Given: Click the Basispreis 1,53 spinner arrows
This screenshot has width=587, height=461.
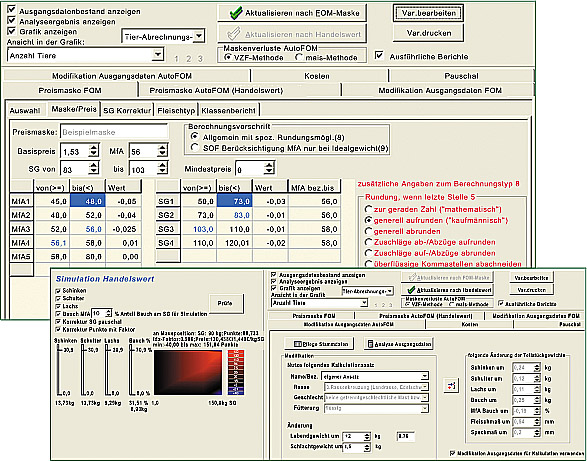Looking at the screenshot, I should pyautogui.click(x=94, y=151).
